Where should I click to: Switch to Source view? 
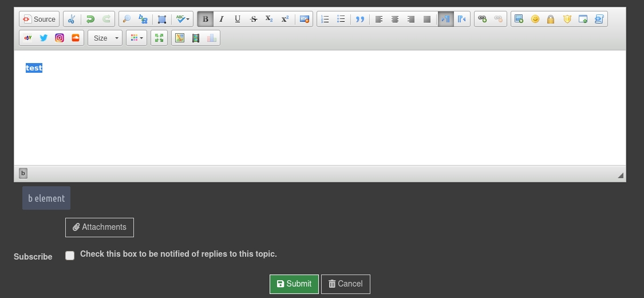[x=39, y=19]
